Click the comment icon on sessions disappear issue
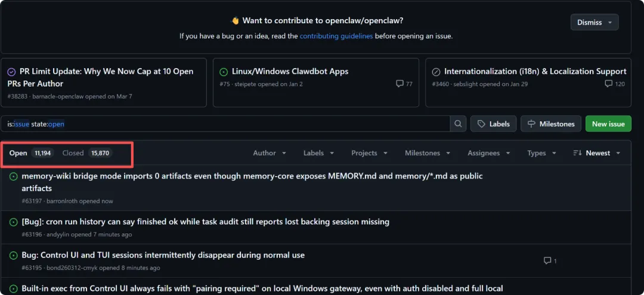Viewport: 644px width, 295px height. click(547, 261)
